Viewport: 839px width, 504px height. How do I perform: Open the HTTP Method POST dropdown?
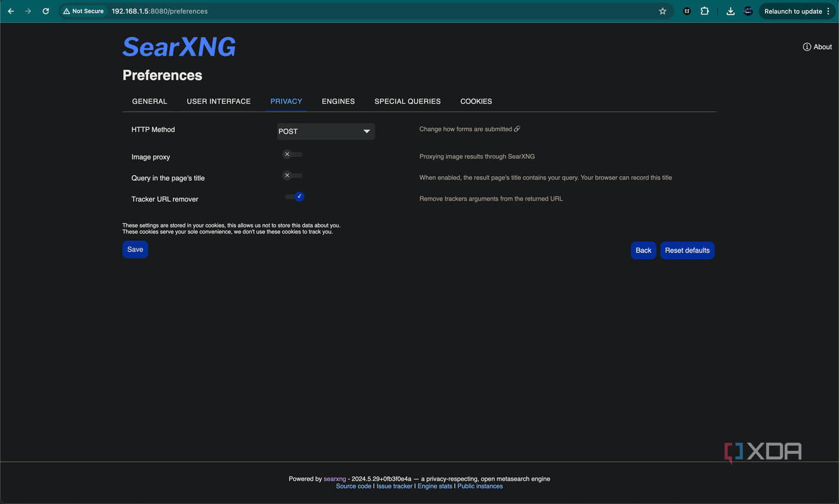point(326,131)
